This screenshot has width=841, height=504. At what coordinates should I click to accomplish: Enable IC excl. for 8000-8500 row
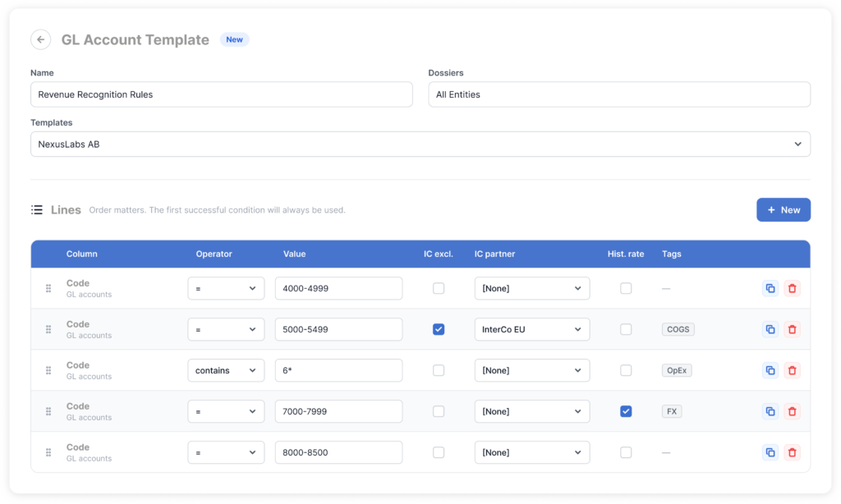coord(439,452)
